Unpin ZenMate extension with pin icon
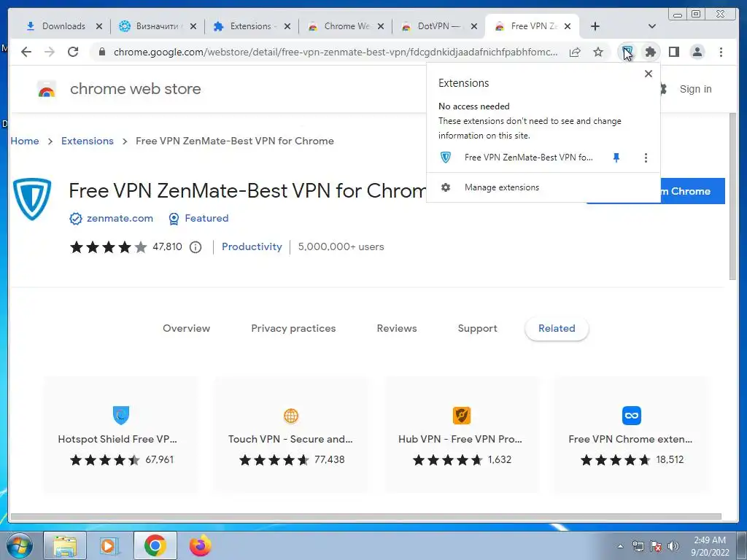 [x=616, y=157]
